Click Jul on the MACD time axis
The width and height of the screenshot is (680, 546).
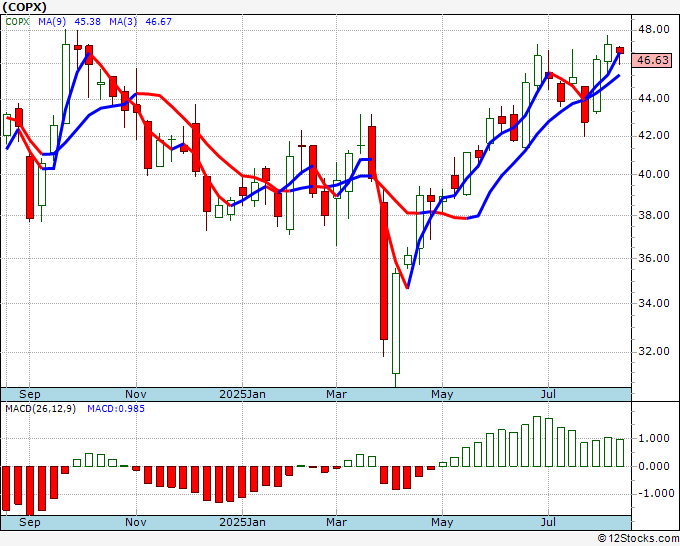point(548,522)
